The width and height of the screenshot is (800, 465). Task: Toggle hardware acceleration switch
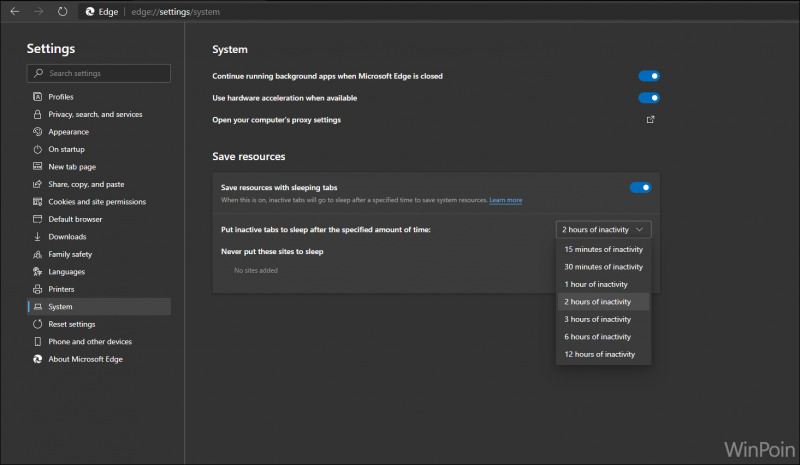(x=649, y=98)
